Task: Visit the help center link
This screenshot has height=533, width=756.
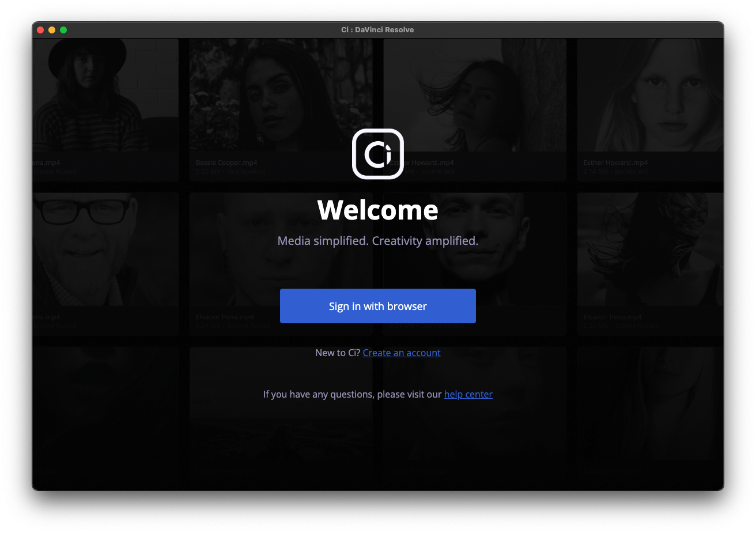Action: (468, 394)
